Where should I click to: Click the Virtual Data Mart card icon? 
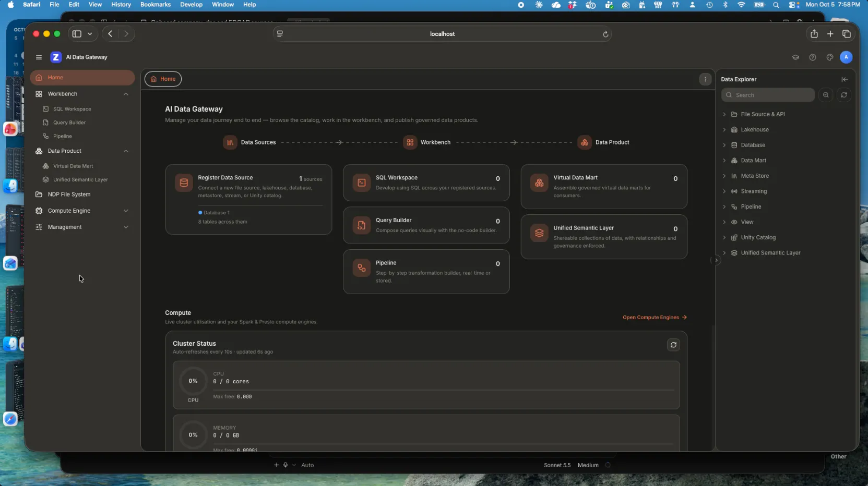tap(539, 183)
